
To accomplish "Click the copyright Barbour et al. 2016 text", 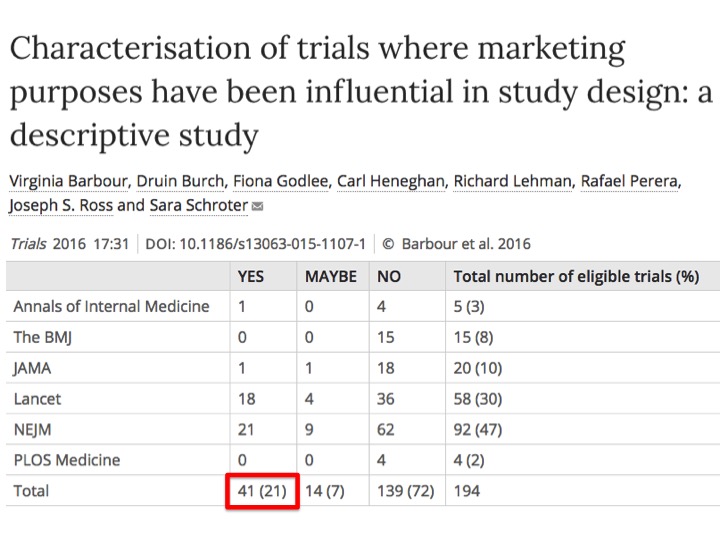I will coord(456,244).
